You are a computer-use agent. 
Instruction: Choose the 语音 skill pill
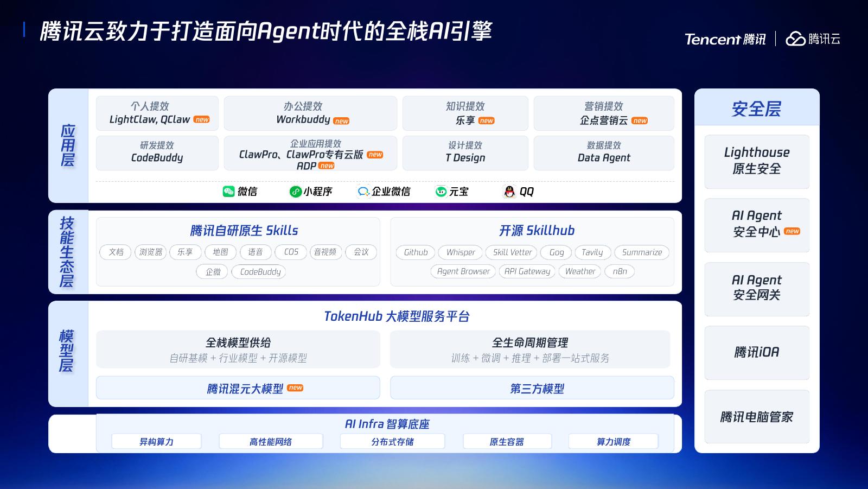tap(256, 252)
